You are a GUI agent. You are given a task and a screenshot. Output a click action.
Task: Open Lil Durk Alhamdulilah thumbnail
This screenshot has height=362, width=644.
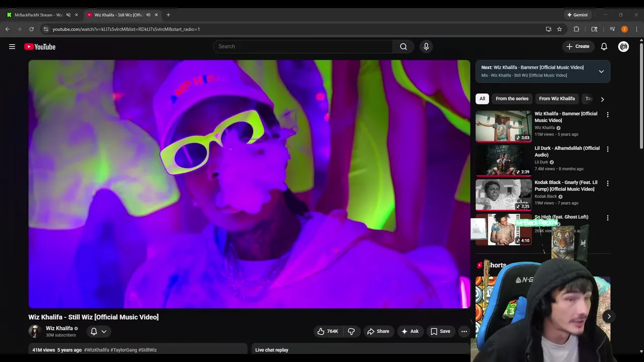(x=503, y=161)
